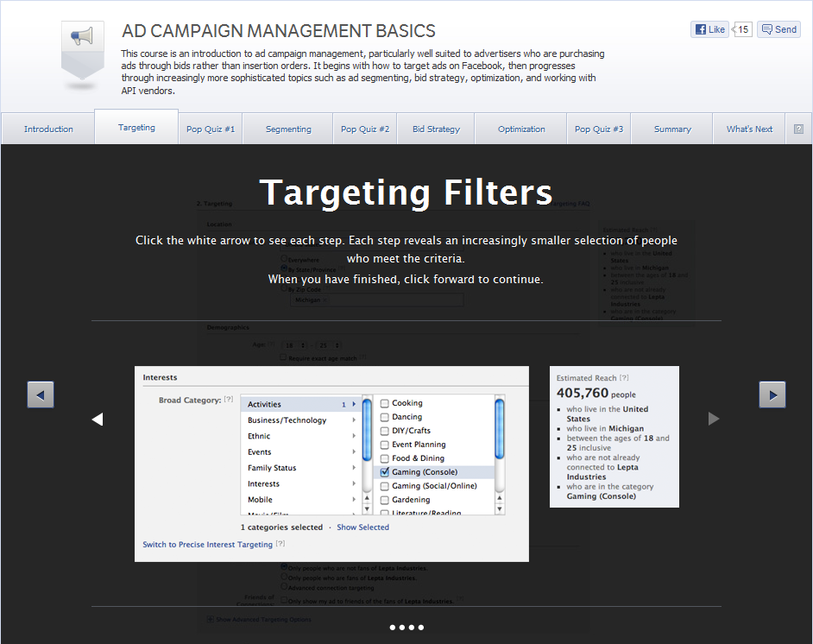Click the '1 categories selected' text
This screenshot has height=644, width=813.
[281, 527]
